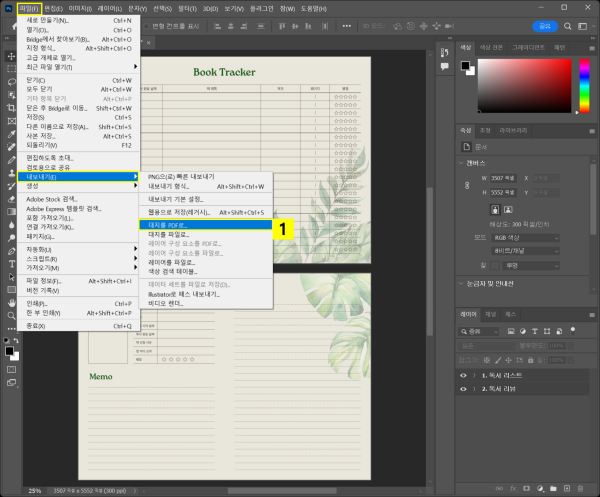Viewport: 600px width, 497px height.
Task: Select the Frame tool
Action: pyautogui.click(x=11, y=121)
